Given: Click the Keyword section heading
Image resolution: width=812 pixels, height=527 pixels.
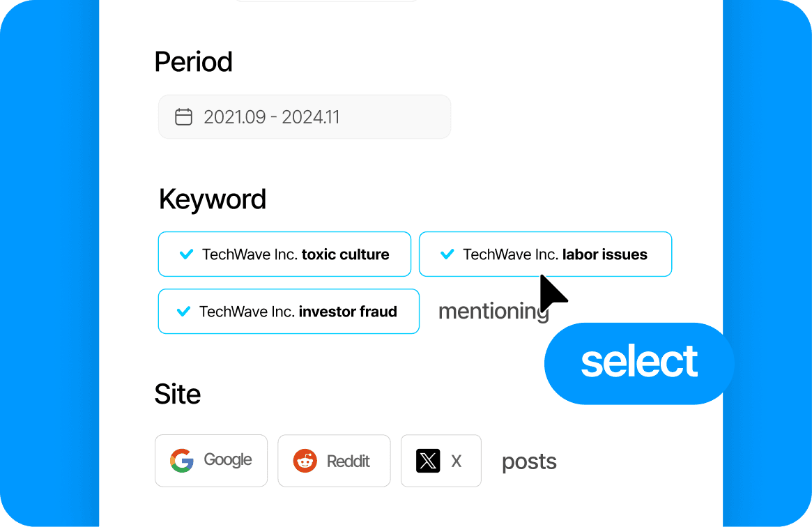Looking at the screenshot, I should [213, 199].
